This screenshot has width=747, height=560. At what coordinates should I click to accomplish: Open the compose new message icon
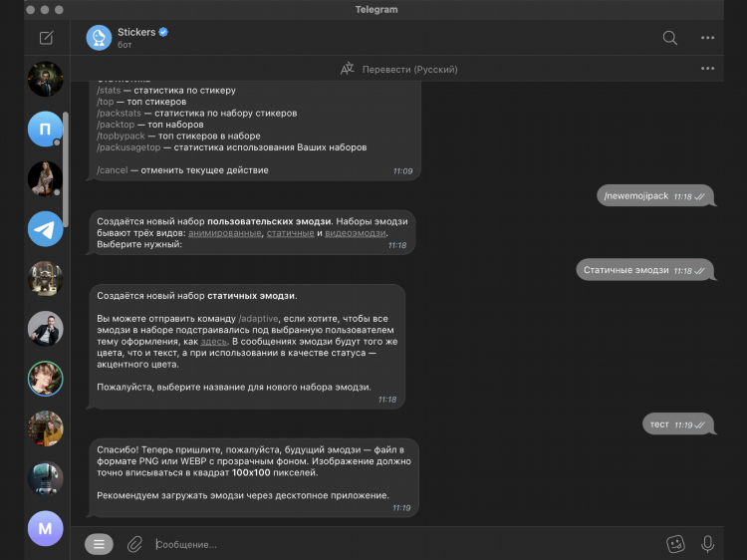[x=46, y=38]
